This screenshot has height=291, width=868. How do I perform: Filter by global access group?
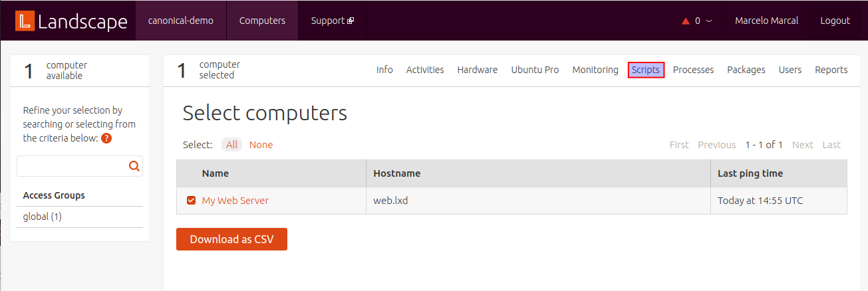pos(42,217)
